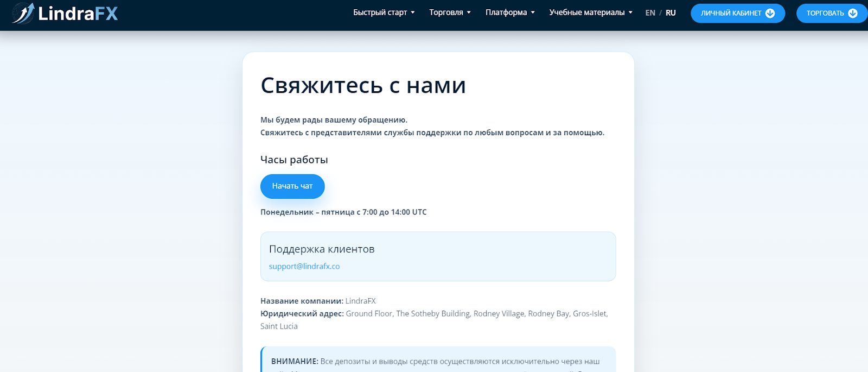Click the ТОРГОВАТЬ button

click(832, 13)
